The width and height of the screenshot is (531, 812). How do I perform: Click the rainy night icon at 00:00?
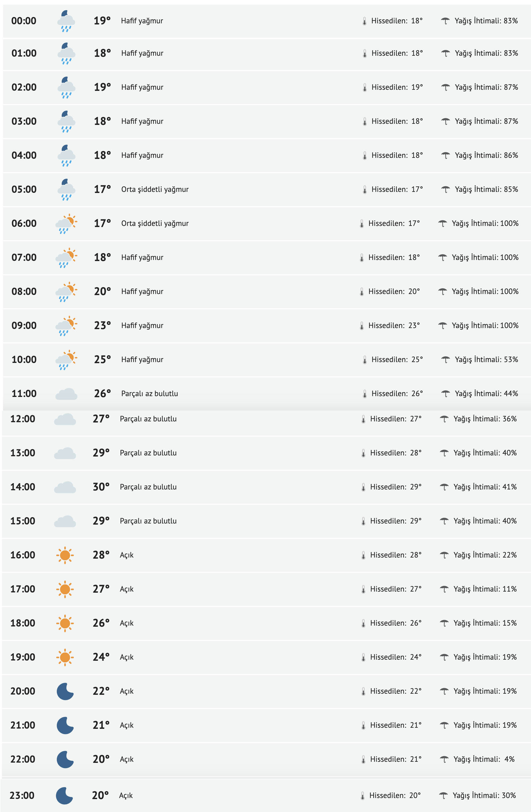pos(66,21)
